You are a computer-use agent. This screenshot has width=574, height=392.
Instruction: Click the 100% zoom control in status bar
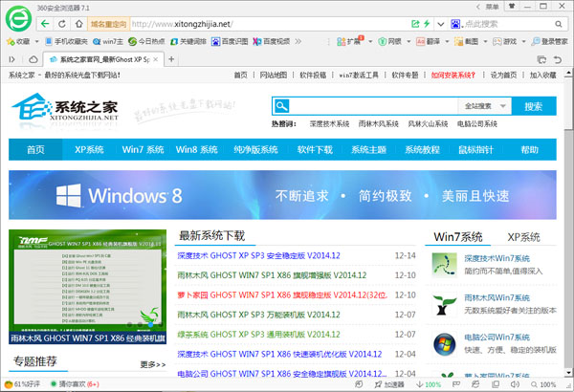543,384
